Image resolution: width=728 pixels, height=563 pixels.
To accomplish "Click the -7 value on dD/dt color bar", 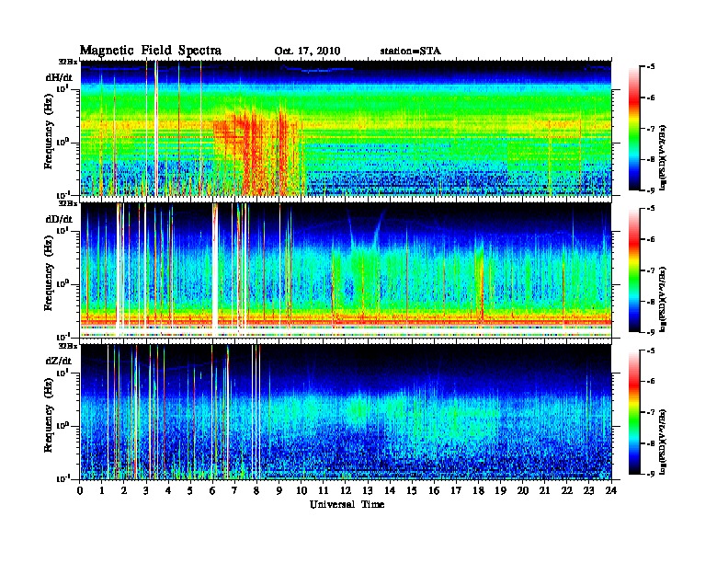I will [651, 270].
